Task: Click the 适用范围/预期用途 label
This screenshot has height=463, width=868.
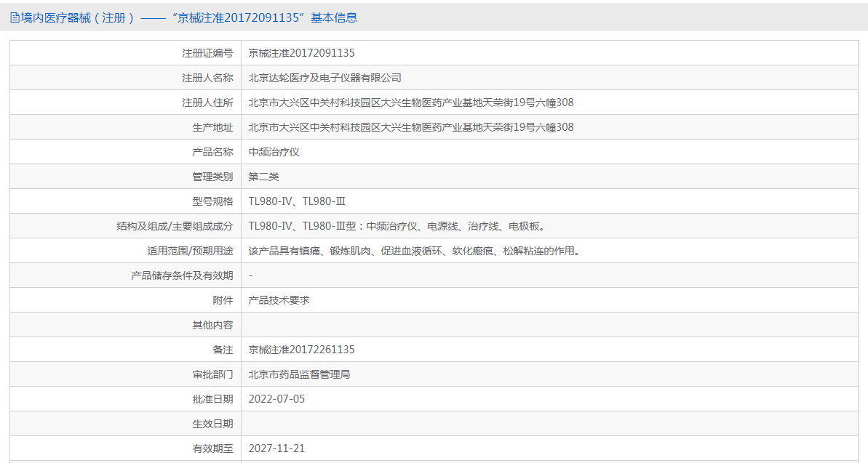Action: tap(190, 251)
